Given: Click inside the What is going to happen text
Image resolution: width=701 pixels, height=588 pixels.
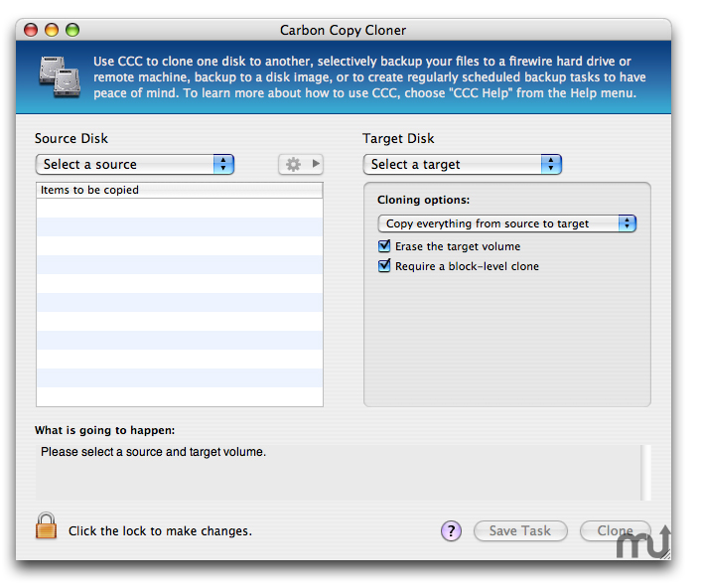Looking at the screenshot, I should pos(338,472).
